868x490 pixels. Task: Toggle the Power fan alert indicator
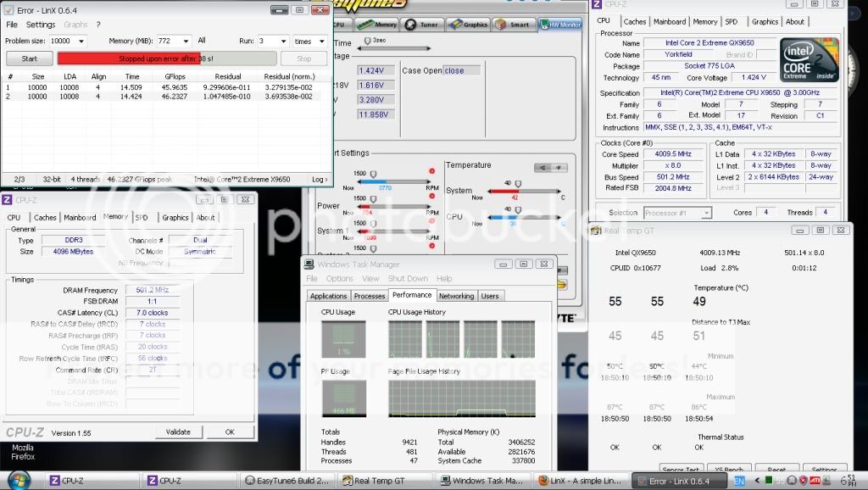[x=432, y=198]
